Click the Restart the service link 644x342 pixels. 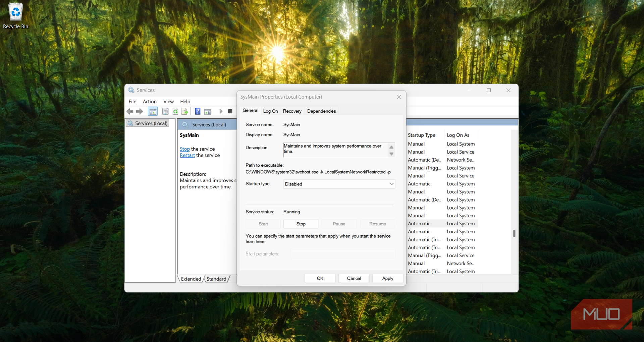pos(187,155)
